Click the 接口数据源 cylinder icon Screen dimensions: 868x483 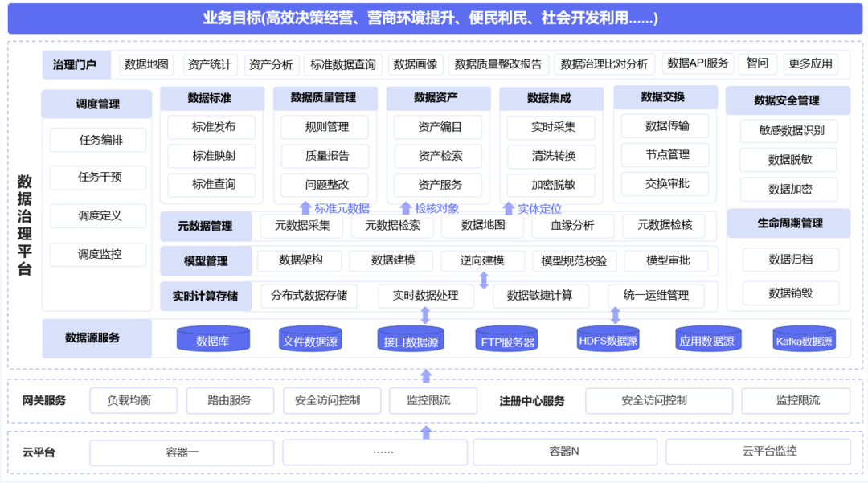tap(411, 339)
